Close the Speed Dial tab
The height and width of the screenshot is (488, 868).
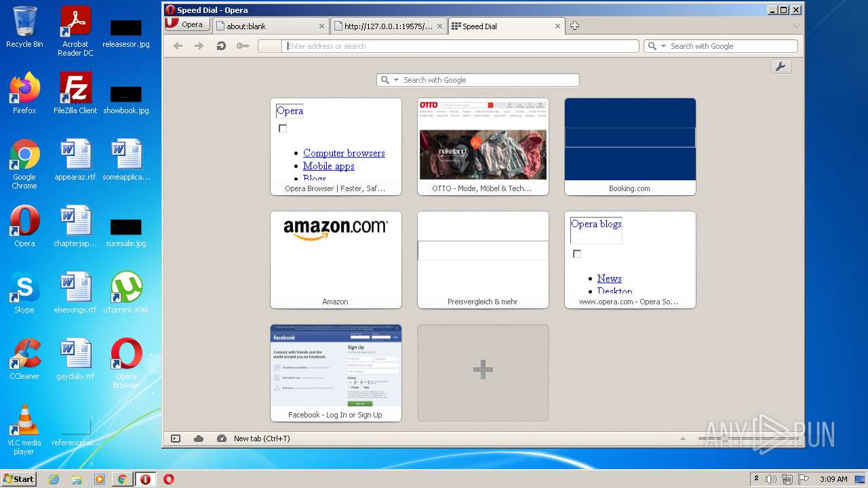coord(557,26)
